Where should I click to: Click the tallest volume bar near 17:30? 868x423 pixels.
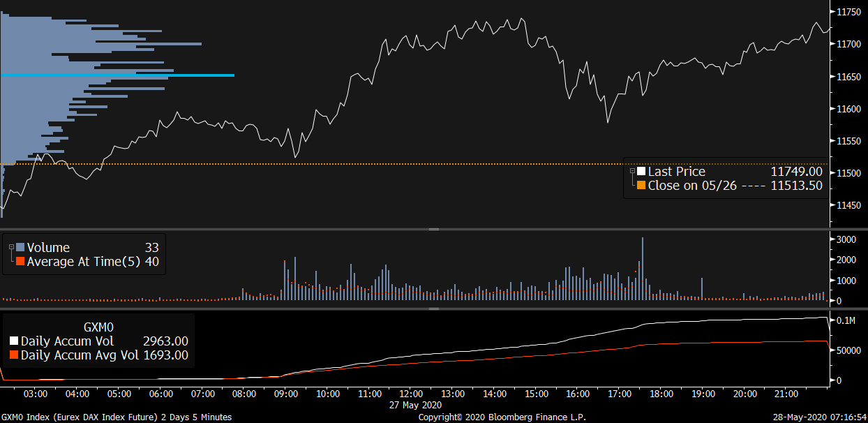pyautogui.click(x=642, y=269)
